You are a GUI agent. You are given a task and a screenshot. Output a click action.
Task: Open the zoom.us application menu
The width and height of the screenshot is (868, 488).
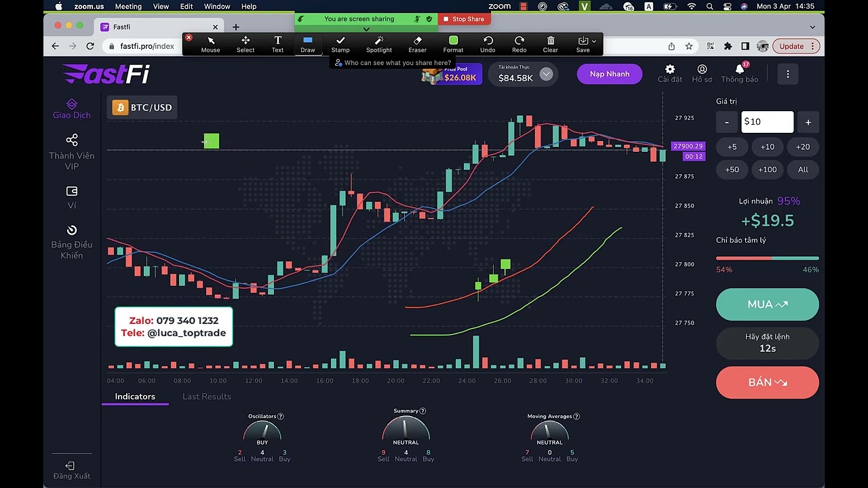click(x=89, y=6)
